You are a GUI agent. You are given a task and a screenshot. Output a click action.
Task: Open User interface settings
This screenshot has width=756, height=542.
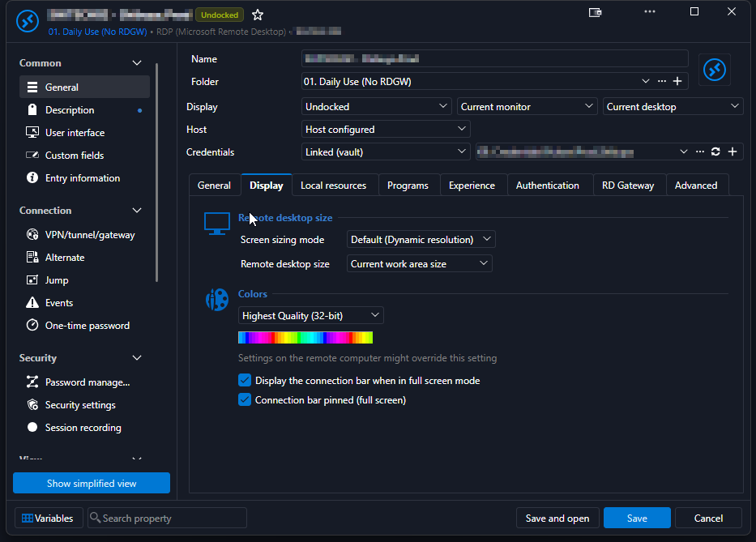click(x=84, y=133)
